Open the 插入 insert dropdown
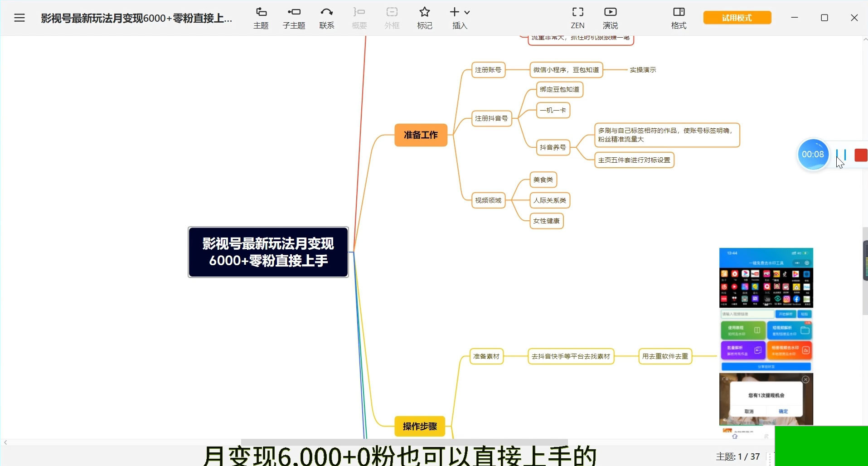 tap(460, 17)
